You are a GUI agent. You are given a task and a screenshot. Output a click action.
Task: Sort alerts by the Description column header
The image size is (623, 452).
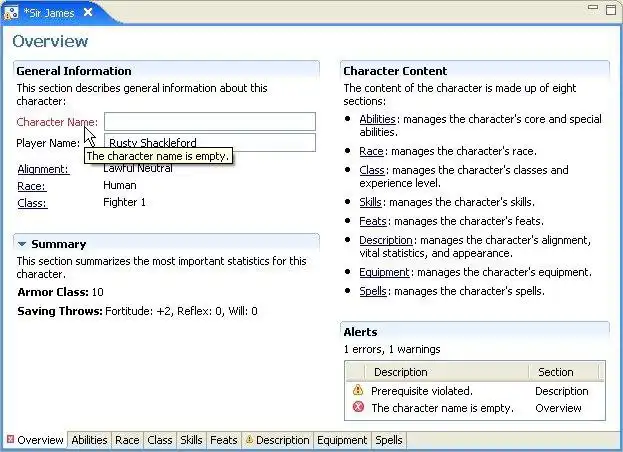447,372
